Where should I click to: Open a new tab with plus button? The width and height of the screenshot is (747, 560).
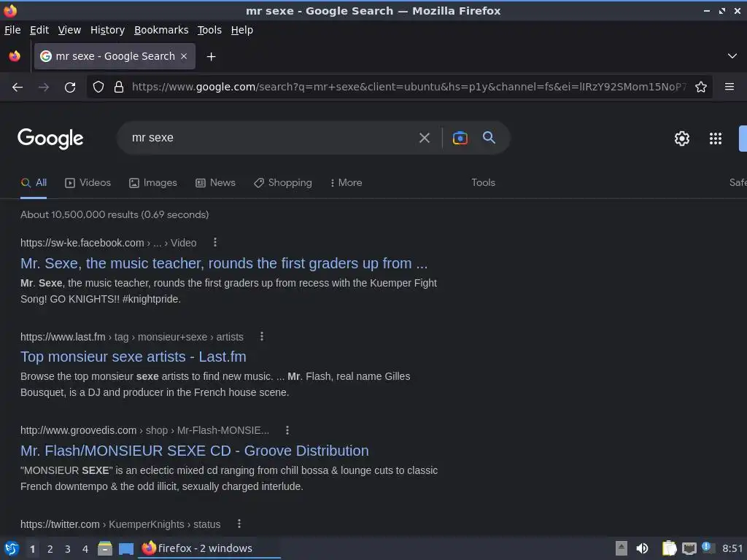tap(211, 57)
